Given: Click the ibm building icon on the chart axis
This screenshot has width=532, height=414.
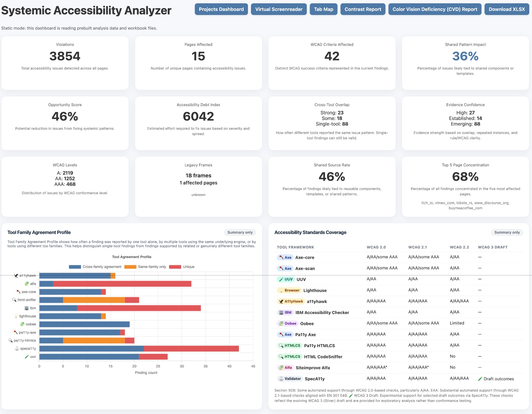Looking at the screenshot, I should (x=26, y=308).
